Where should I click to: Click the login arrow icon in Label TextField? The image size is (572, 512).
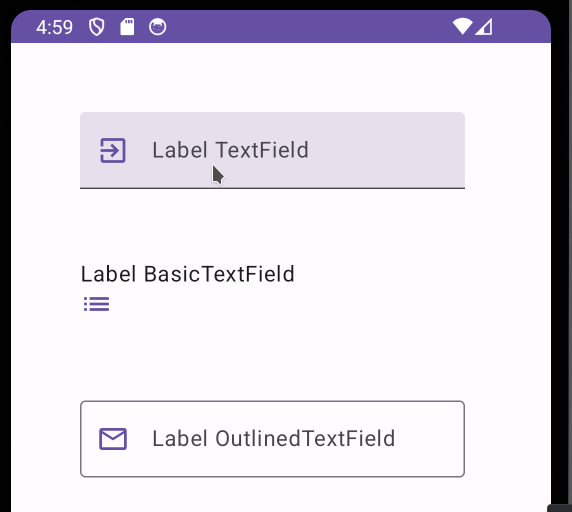point(113,150)
